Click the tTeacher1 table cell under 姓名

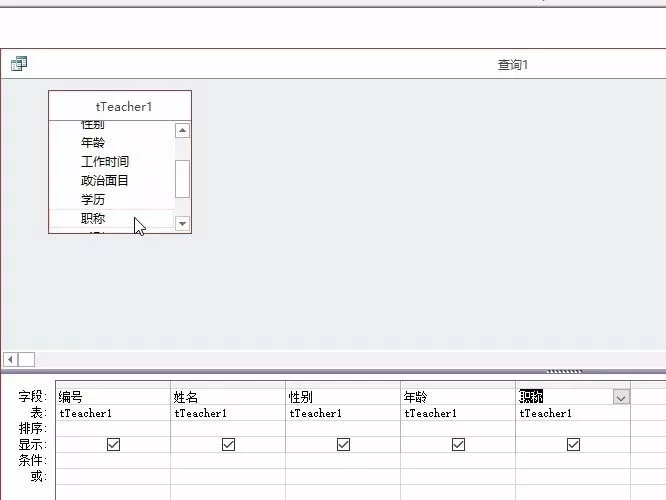point(228,413)
